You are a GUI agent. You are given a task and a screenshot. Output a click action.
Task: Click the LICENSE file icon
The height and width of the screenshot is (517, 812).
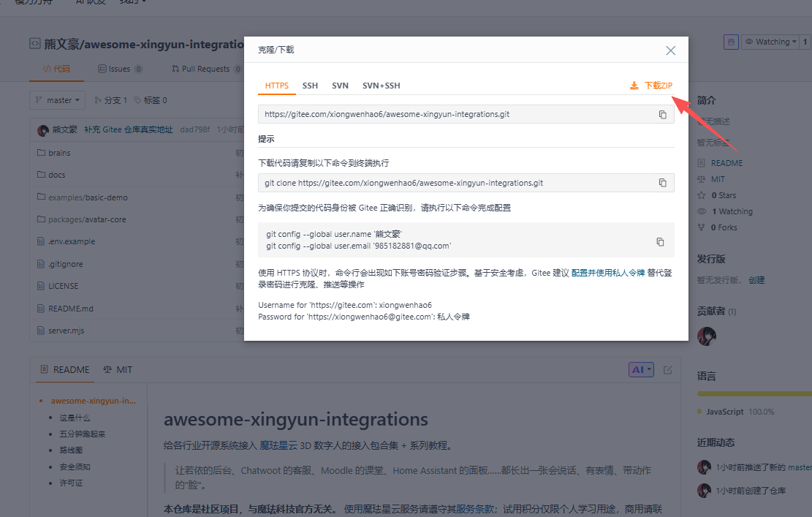pyautogui.click(x=41, y=286)
